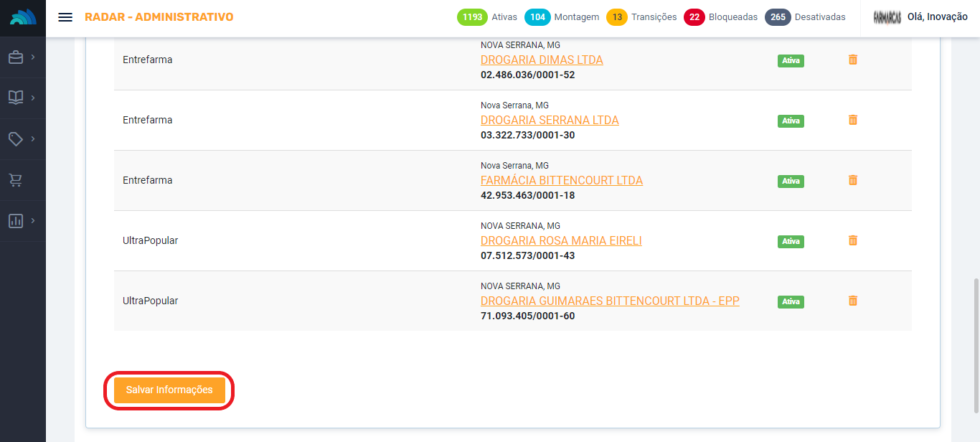Delete the DROGARIA SERRANA LTDA row
980x442 pixels.
852,120
